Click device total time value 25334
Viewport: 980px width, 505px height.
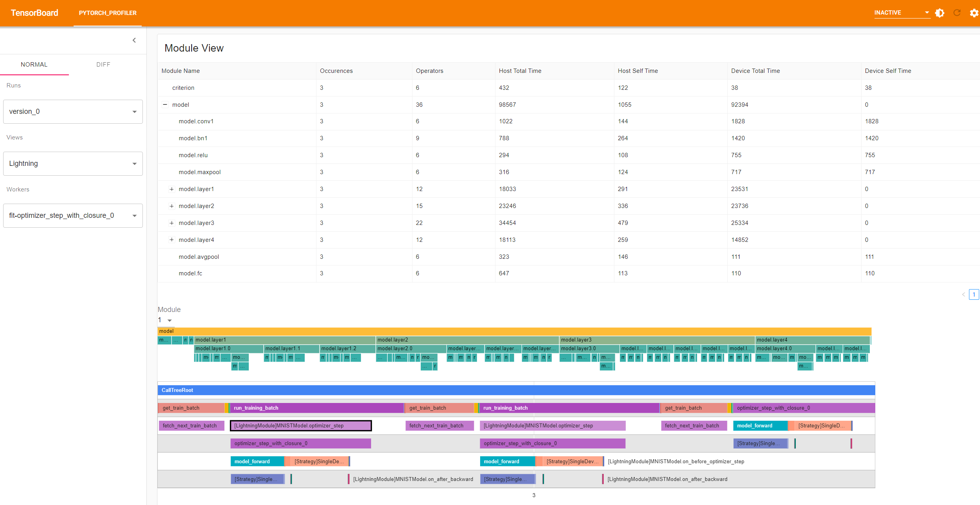[x=740, y=223]
